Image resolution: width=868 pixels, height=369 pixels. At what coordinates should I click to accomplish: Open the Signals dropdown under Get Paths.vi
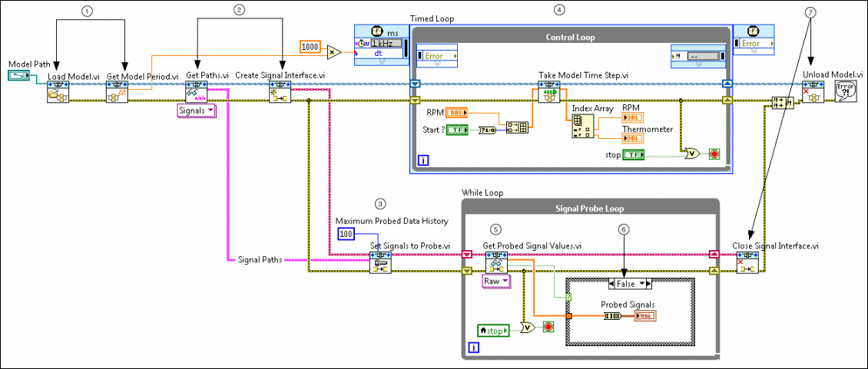(197, 111)
